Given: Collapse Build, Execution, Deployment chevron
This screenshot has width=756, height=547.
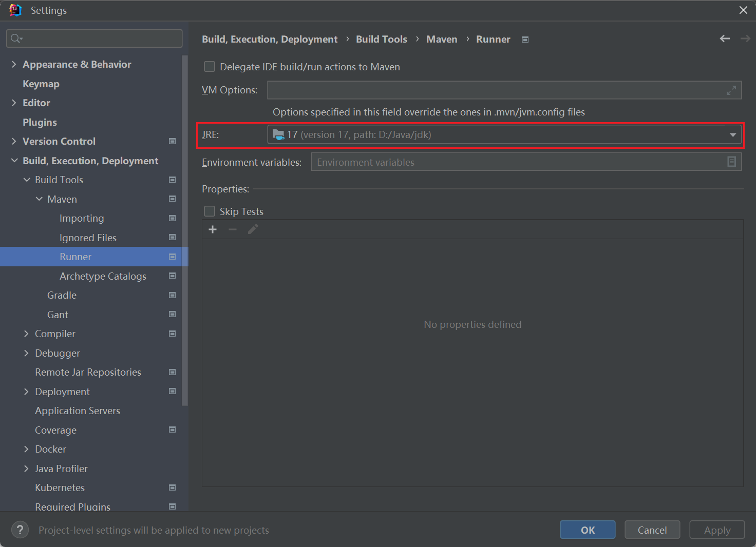Looking at the screenshot, I should [14, 161].
